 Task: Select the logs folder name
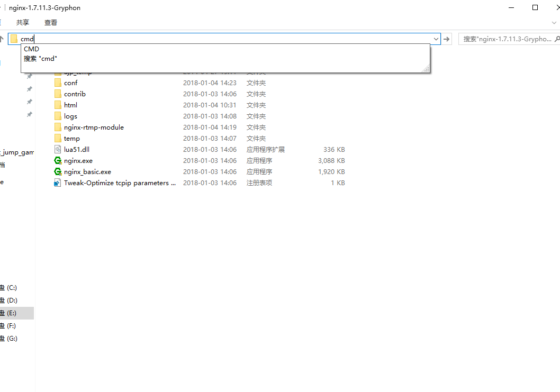[x=71, y=116]
